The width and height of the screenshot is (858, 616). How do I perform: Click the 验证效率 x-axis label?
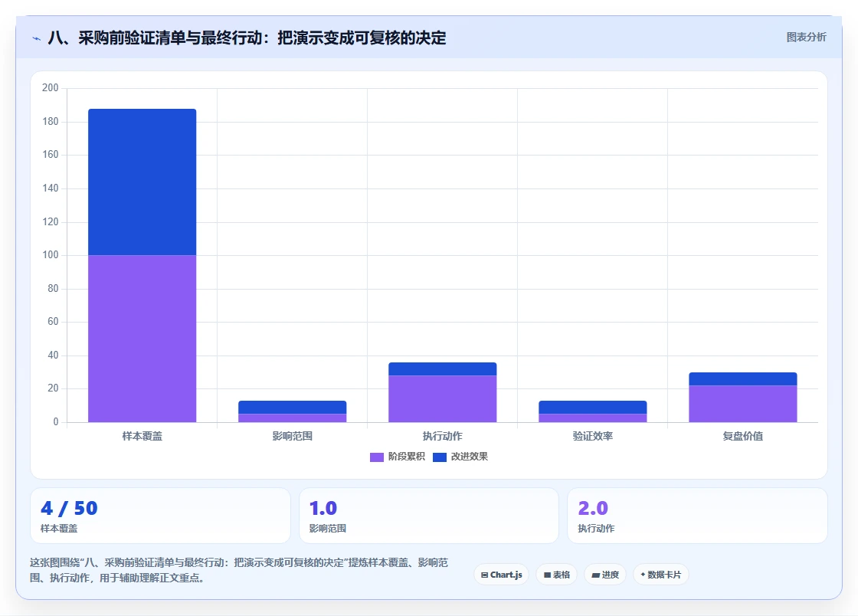click(x=593, y=436)
